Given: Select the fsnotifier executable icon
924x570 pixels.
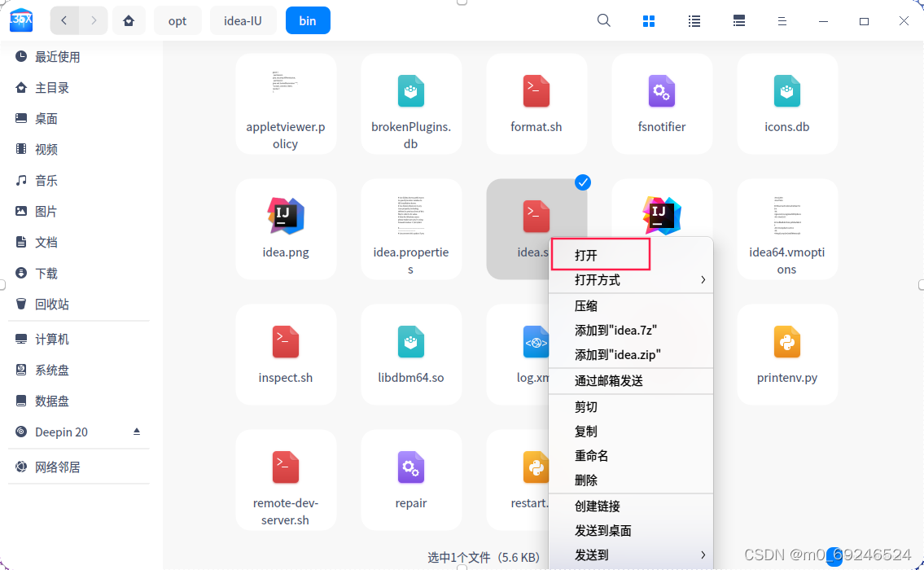Looking at the screenshot, I should [x=662, y=90].
